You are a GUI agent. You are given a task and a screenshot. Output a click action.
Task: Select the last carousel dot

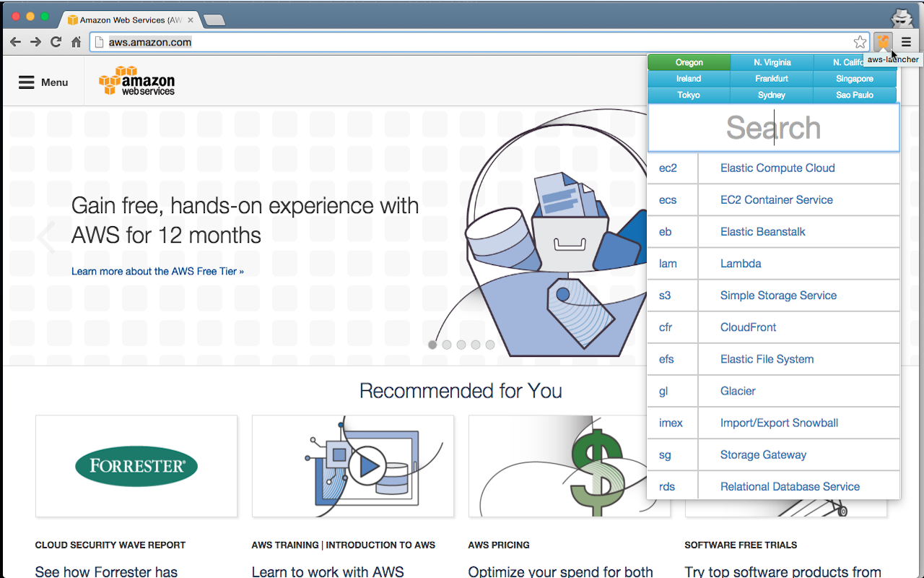(x=490, y=345)
